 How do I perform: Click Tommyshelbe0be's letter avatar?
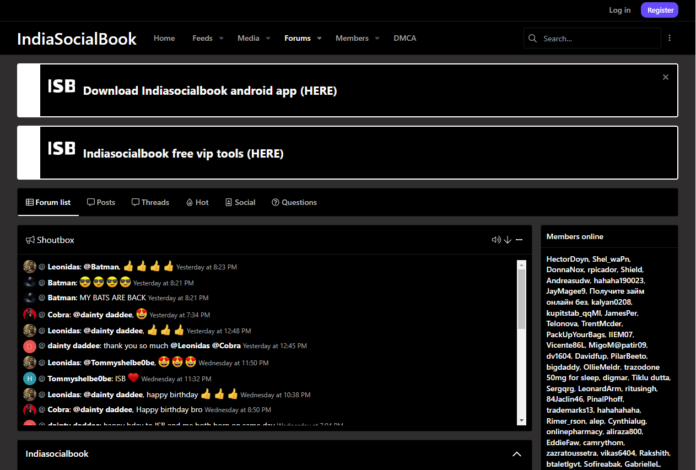[30, 379]
